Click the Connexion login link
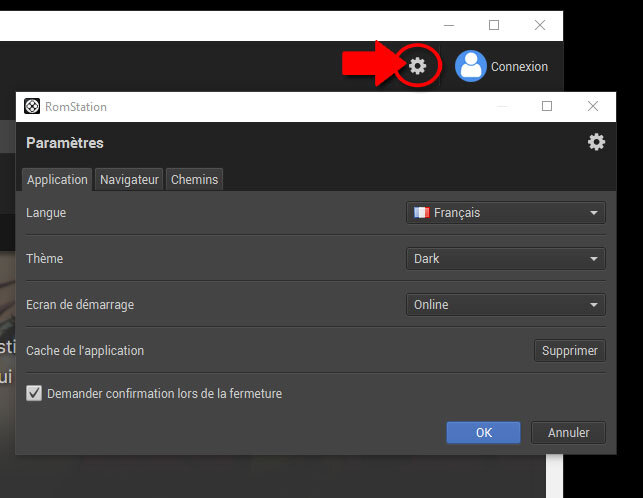The width and height of the screenshot is (643, 498). 519,67
